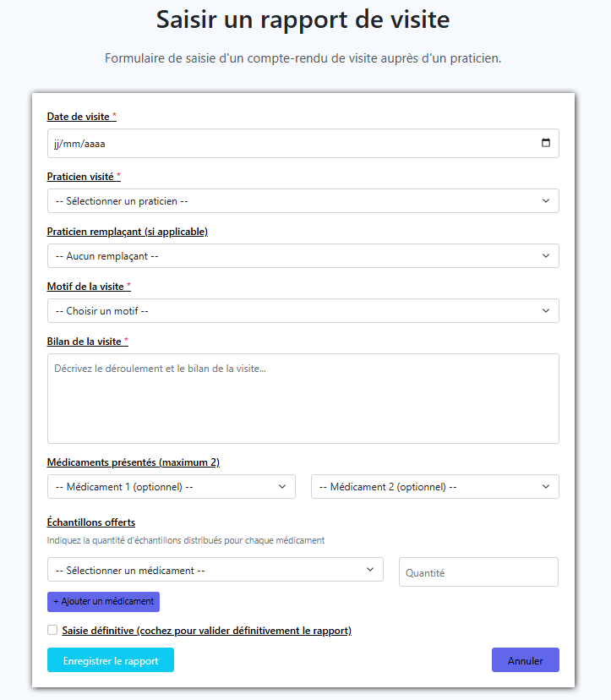Click the "Praticien remplaçant (si applicable)" label
The width and height of the screenshot is (611, 700).
coord(127,231)
